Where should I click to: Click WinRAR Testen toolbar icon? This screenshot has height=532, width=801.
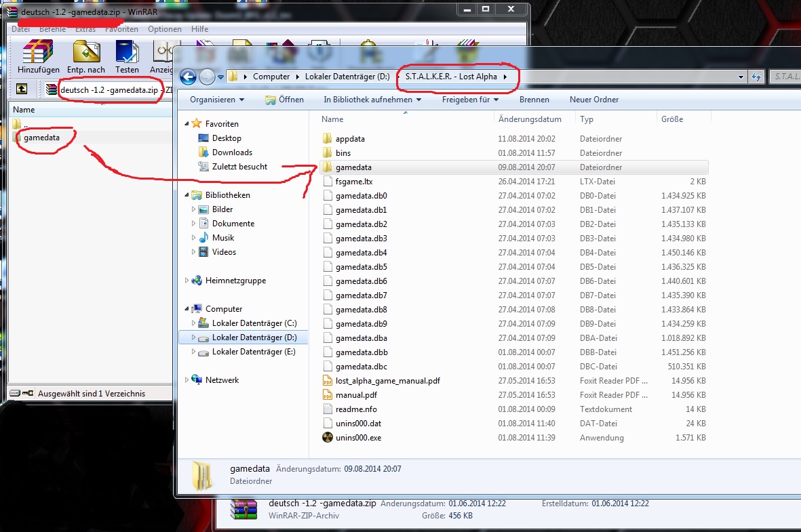[127, 57]
